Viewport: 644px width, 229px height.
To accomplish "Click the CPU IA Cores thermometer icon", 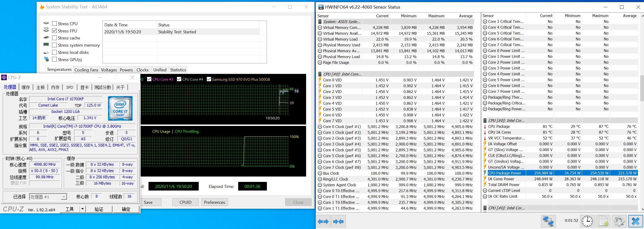I will click(485, 132).
